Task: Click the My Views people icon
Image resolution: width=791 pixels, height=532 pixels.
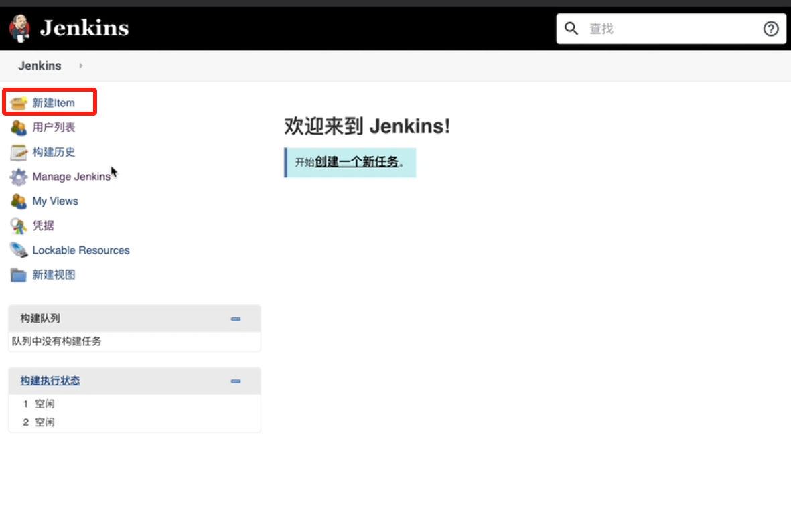Action: 19,201
